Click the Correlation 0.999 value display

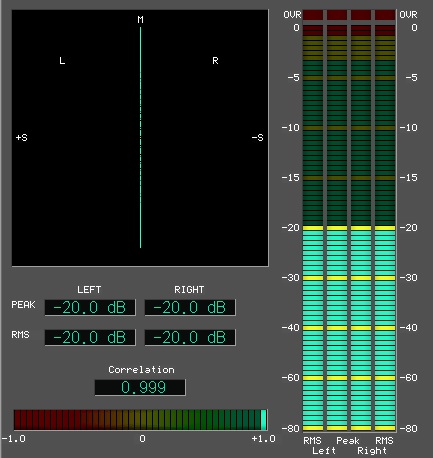click(140, 387)
